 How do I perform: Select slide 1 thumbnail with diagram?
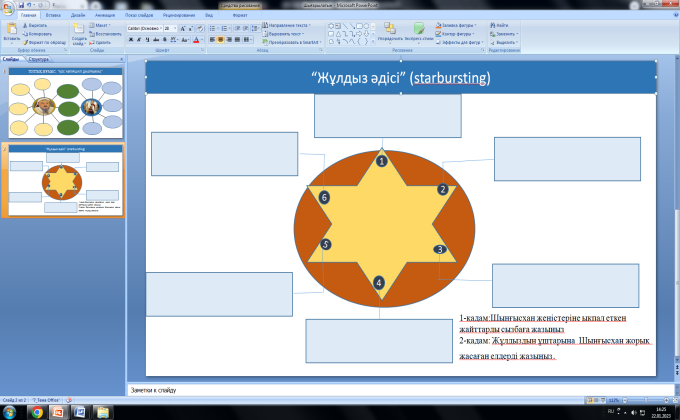(66, 103)
